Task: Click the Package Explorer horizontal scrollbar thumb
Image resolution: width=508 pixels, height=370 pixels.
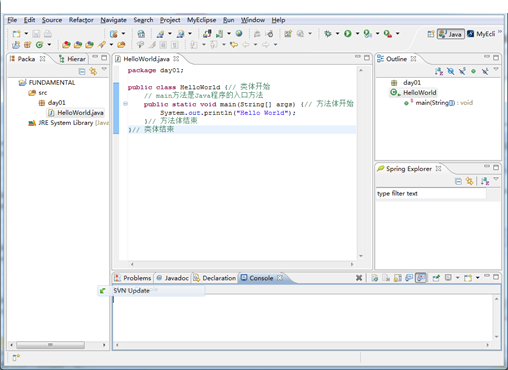Action: click(x=51, y=345)
